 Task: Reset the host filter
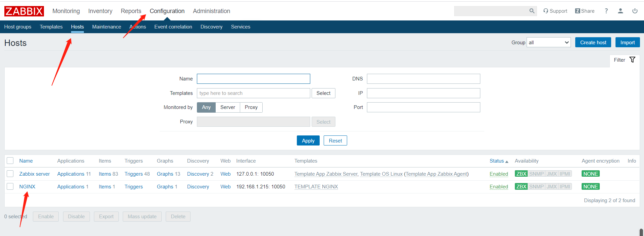point(335,141)
